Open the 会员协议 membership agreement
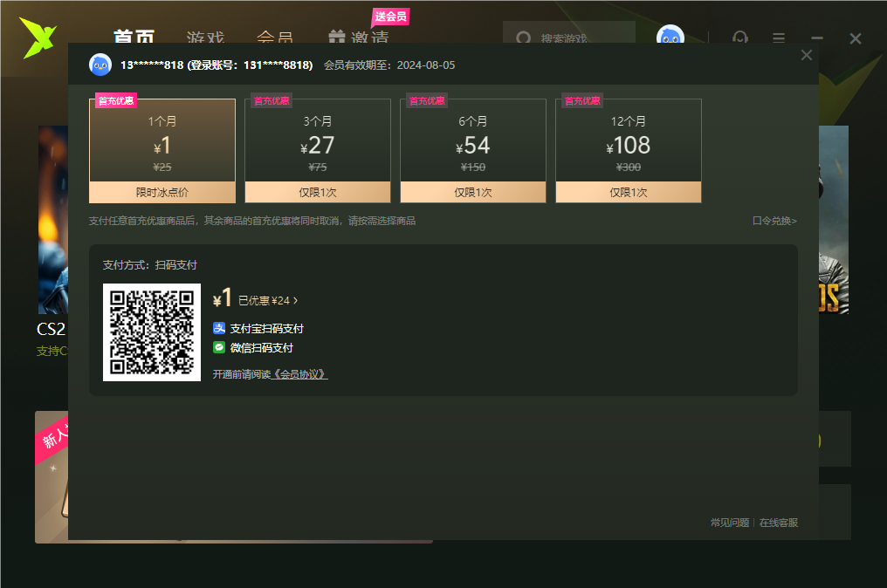The height and width of the screenshot is (588, 887). [x=299, y=374]
